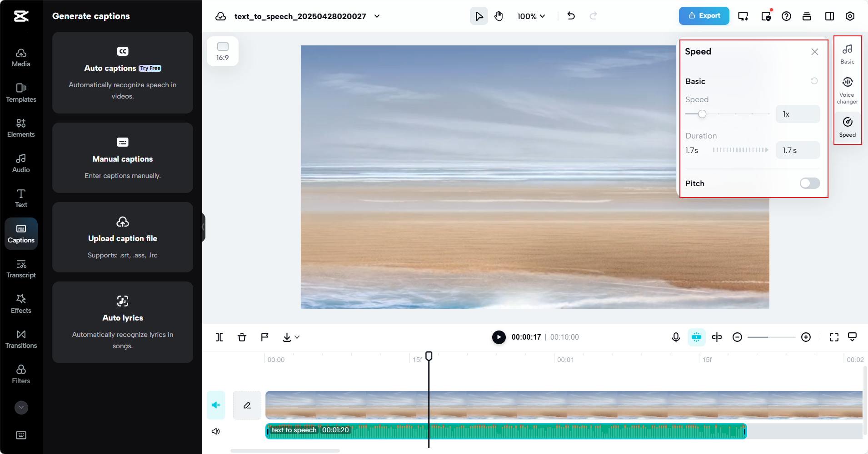Undo the last action

pos(571,16)
